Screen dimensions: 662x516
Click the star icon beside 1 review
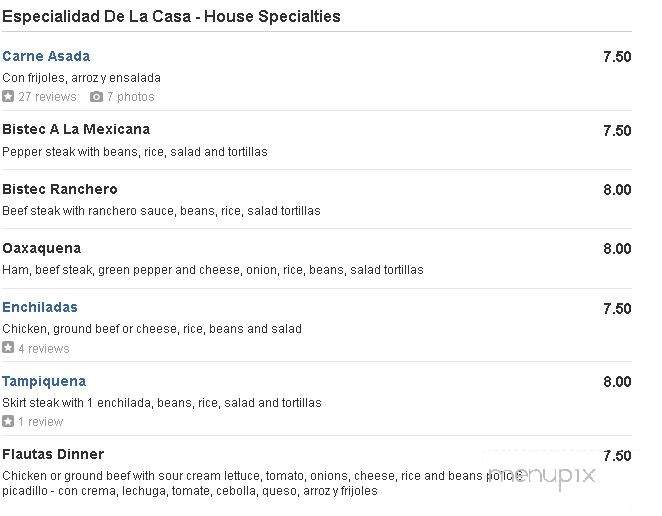pos(8,421)
